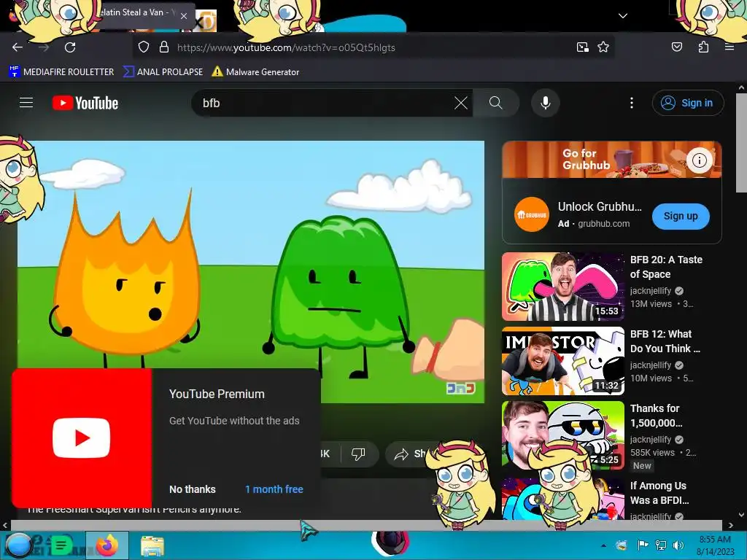Open BFB 20: A Taste of Space thumbnail

562,286
